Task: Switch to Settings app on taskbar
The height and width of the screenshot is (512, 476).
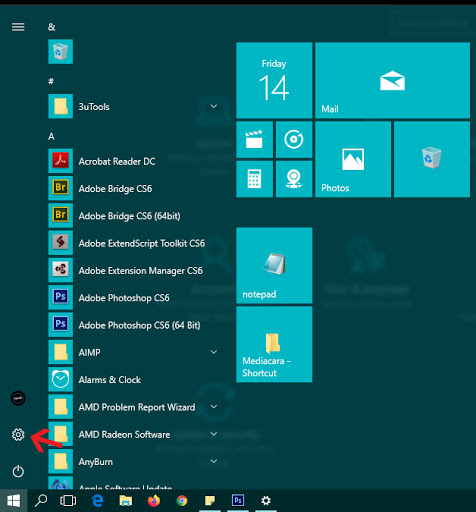Action: point(266,501)
